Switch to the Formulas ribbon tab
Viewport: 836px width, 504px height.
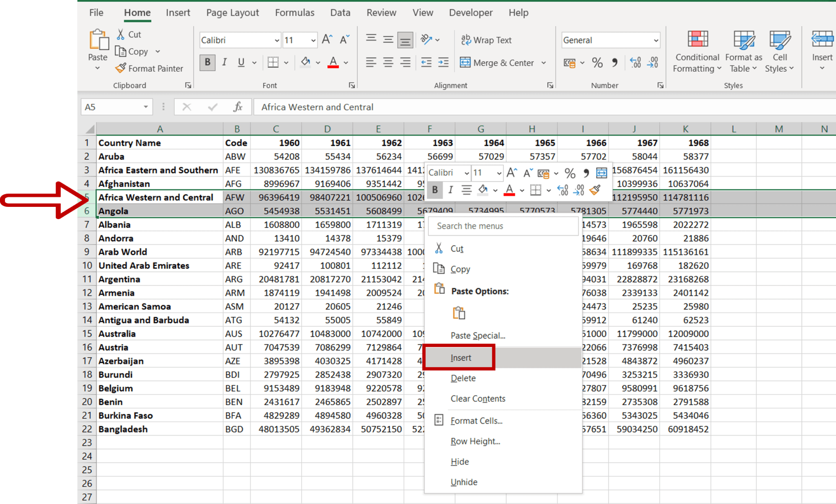[x=294, y=13]
